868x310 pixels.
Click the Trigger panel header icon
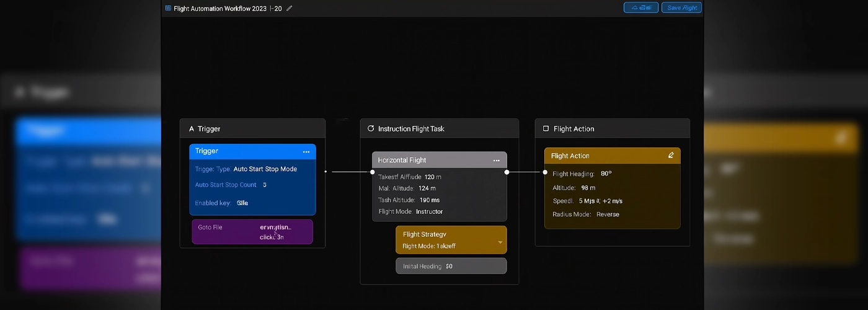(191, 129)
